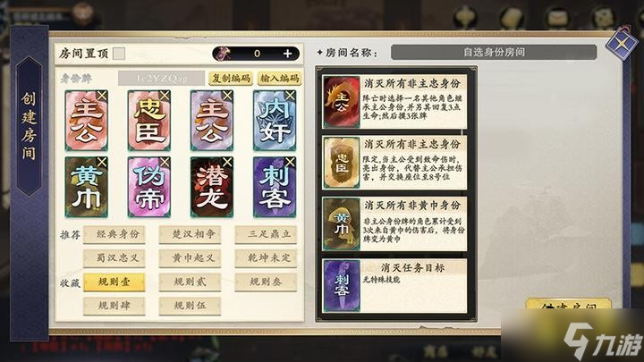The height and width of the screenshot is (362, 644).
Task: Edit the room name field 自选身份房间
Action: [494, 52]
